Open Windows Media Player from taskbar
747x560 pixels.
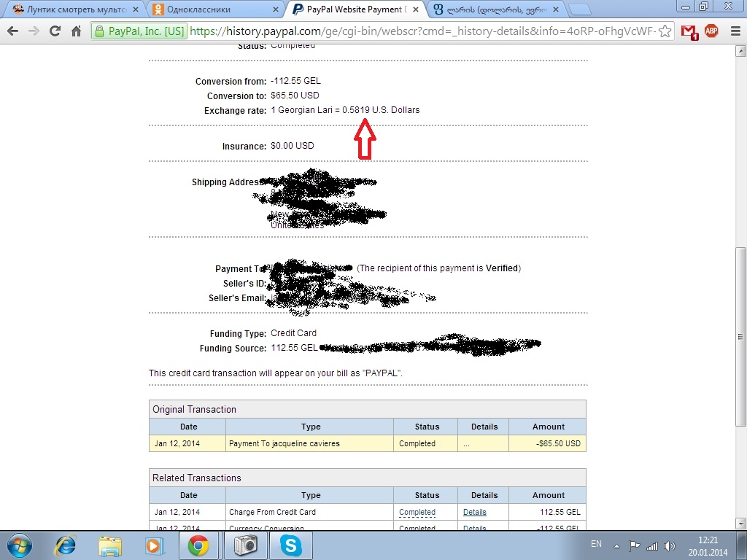coord(154,545)
